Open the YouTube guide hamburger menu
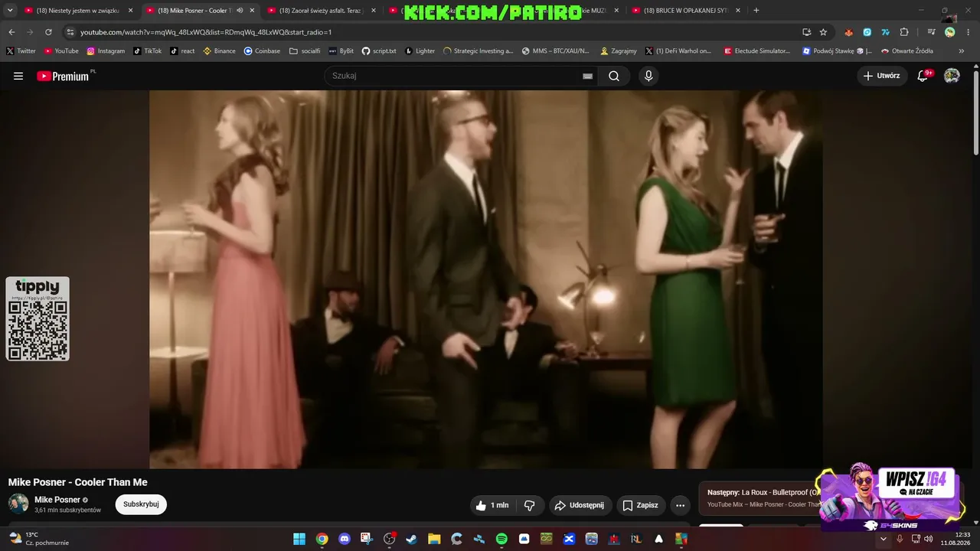This screenshot has height=551, width=980. (18, 76)
